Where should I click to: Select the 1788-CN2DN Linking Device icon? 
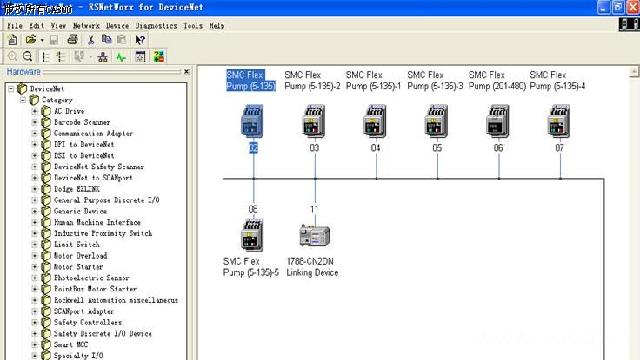point(314,236)
